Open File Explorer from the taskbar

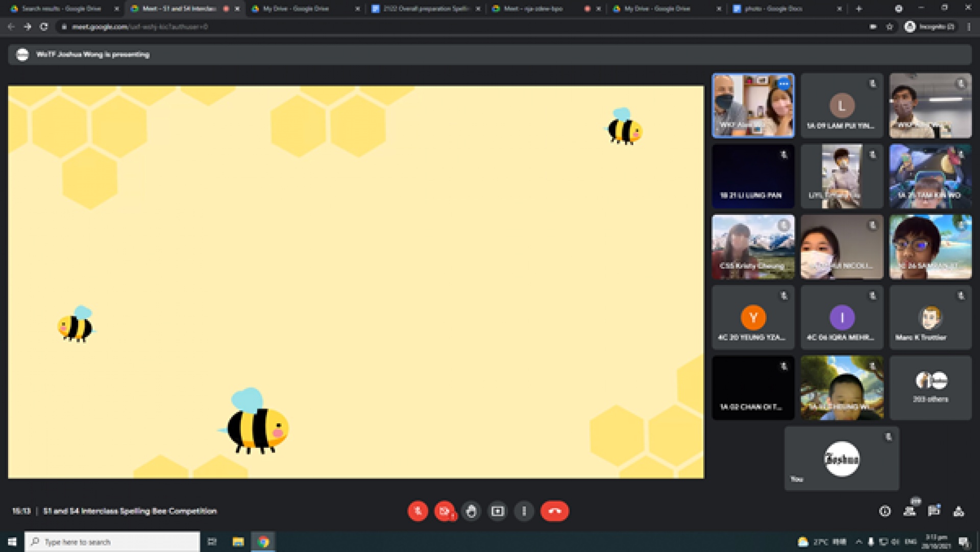(x=238, y=542)
